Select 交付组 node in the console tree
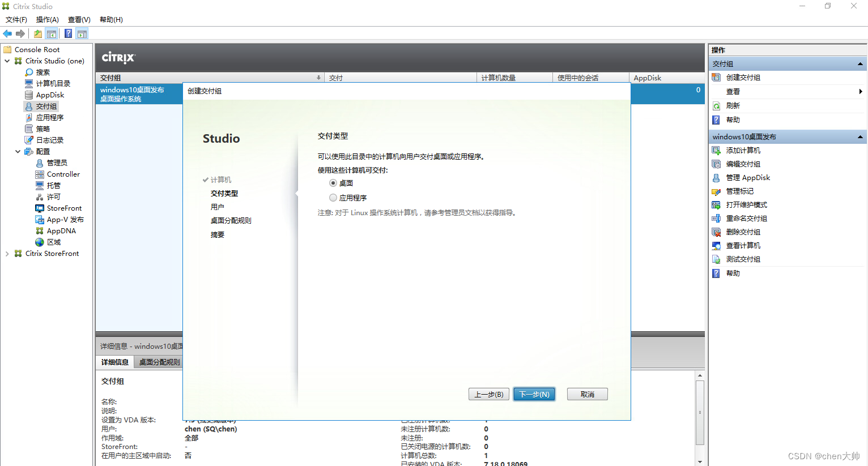868x466 pixels. tap(46, 106)
